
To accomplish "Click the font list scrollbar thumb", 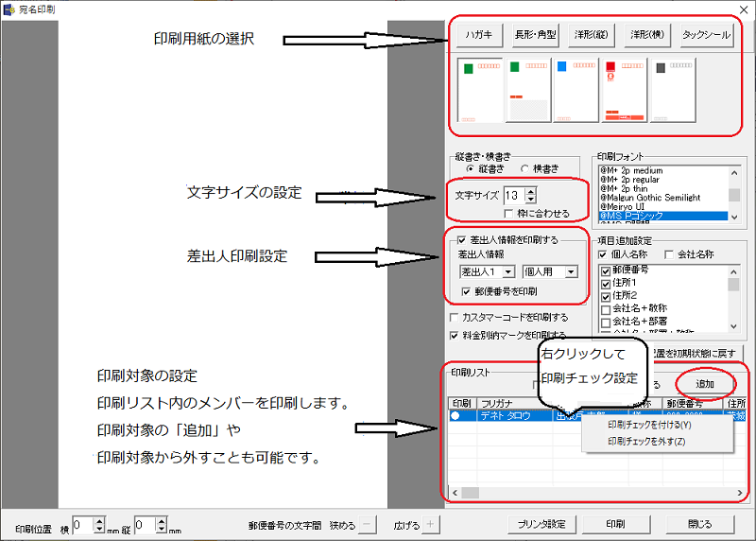I will 734,195.
